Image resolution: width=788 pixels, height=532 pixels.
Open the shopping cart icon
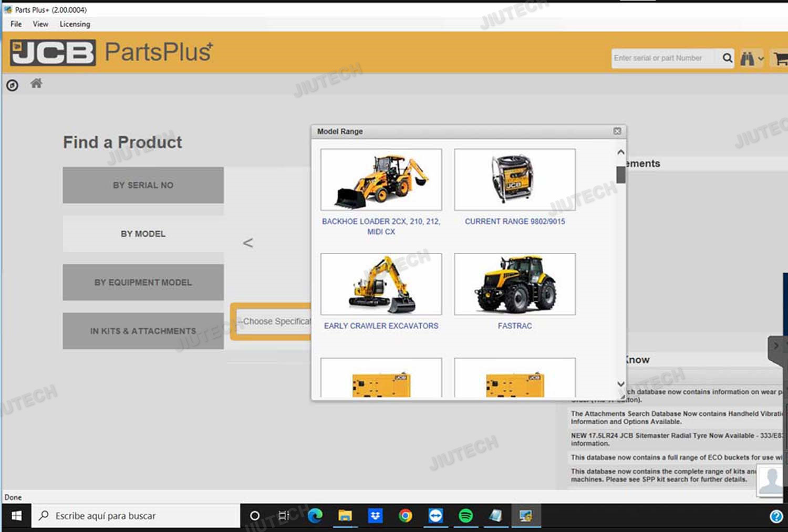(781, 58)
